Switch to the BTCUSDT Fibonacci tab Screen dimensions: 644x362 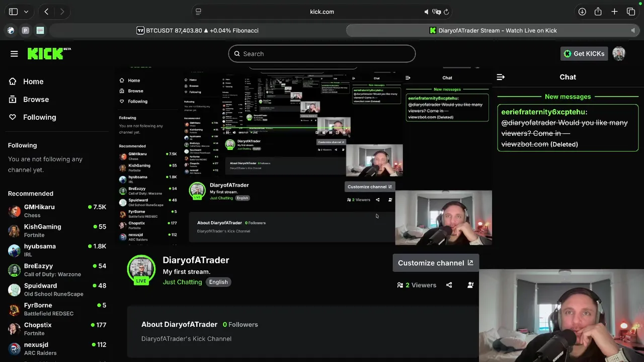197,31
